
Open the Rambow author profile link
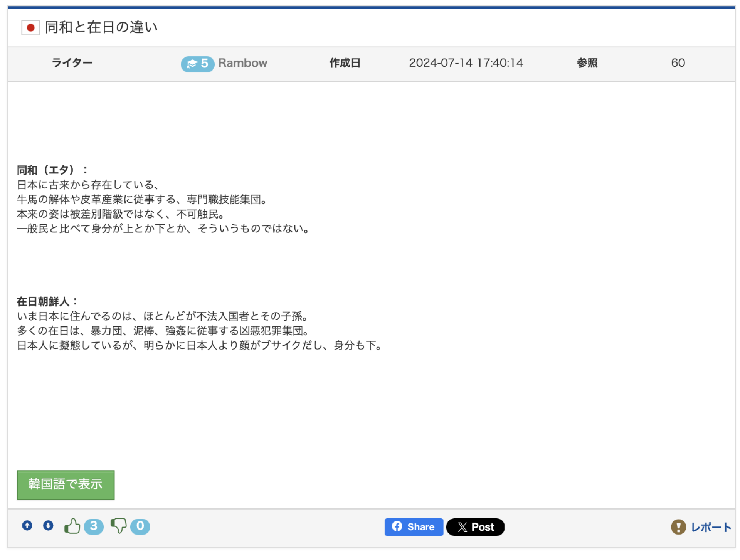pos(242,63)
